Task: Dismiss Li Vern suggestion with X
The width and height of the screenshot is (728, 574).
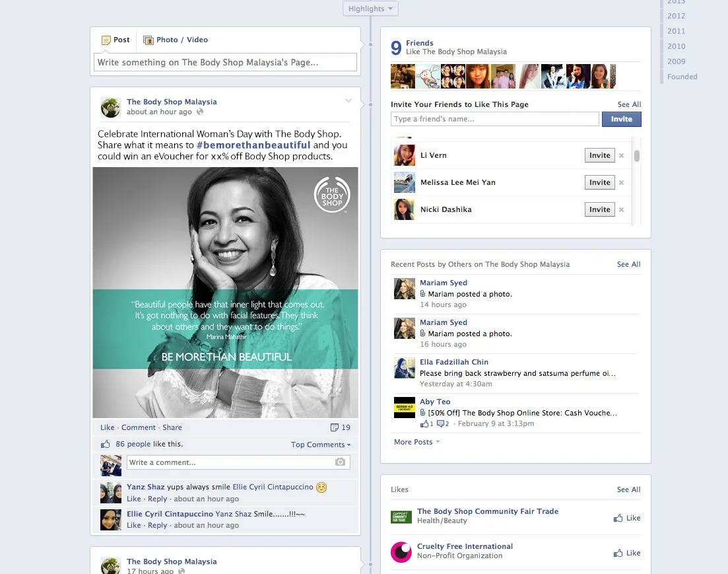Action: click(x=621, y=156)
